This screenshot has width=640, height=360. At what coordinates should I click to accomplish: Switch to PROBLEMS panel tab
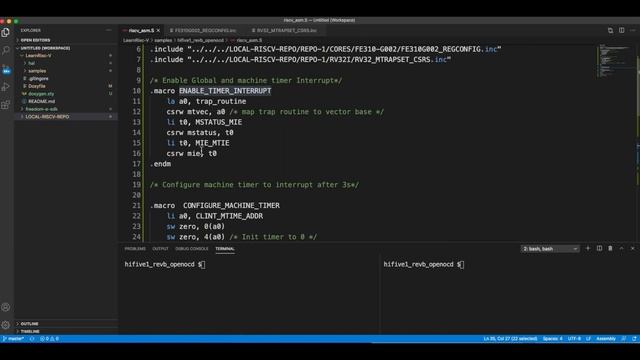click(135, 249)
